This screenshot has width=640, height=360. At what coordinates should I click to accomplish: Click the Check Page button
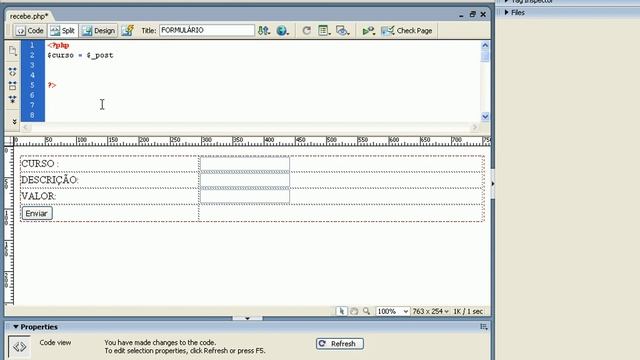407,31
